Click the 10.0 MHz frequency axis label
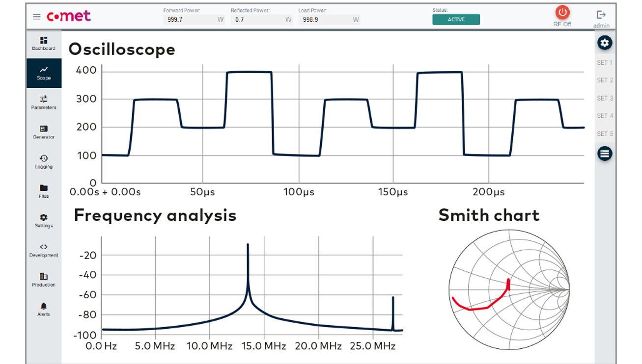 click(210, 346)
